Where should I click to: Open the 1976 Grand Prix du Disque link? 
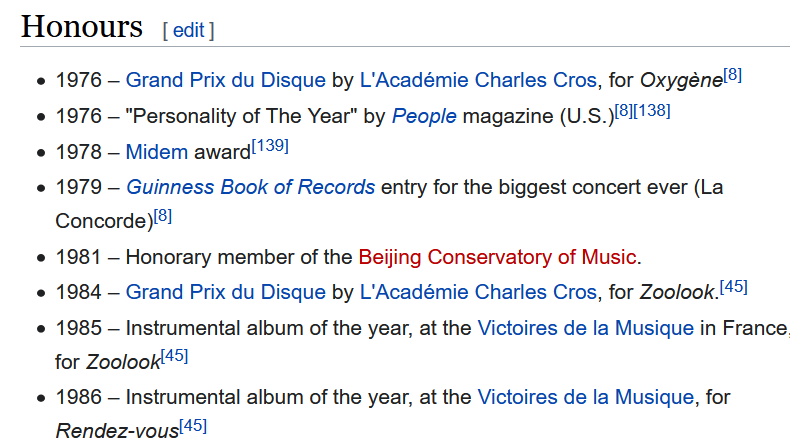click(x=225, y=80)
